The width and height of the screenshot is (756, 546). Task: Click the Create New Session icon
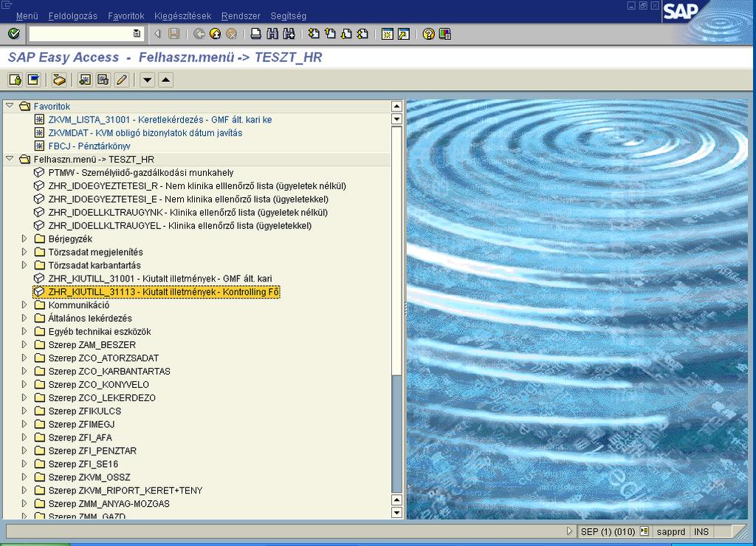click(387, 34)
